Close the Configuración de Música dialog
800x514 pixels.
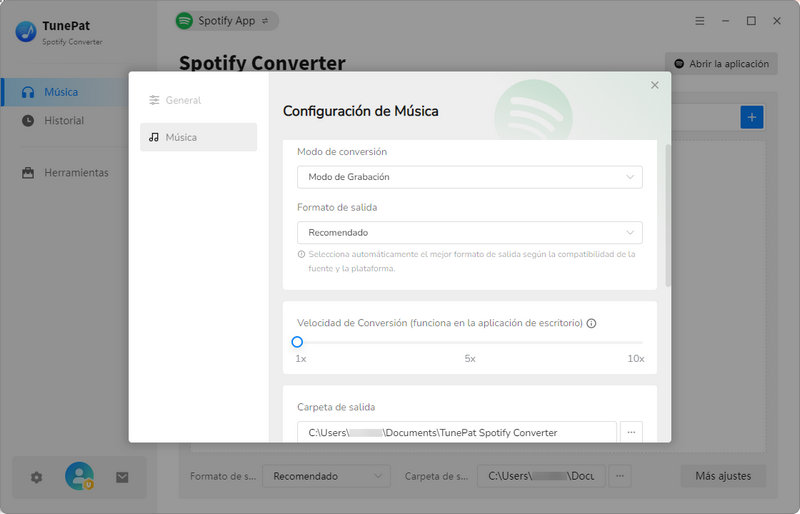[655, 85]
